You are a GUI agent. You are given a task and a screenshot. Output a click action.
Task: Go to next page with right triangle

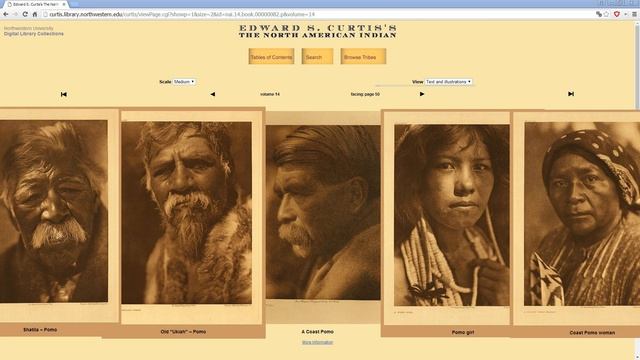pos(422,94)
